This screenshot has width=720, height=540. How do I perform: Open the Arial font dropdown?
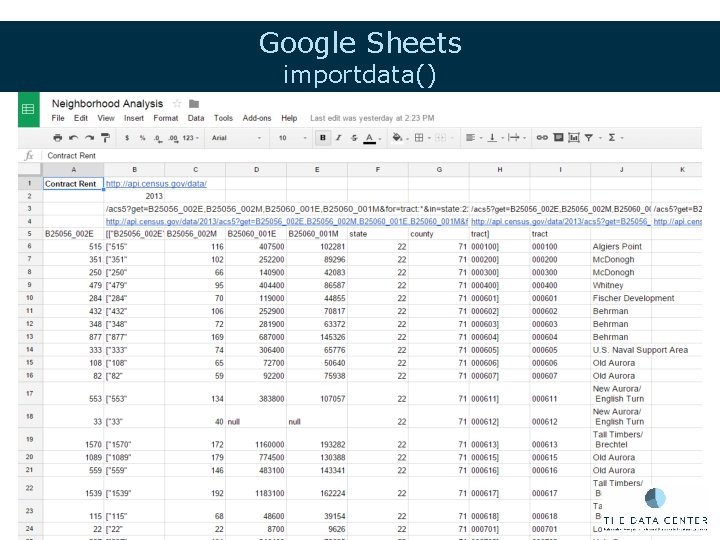[236, 138]
